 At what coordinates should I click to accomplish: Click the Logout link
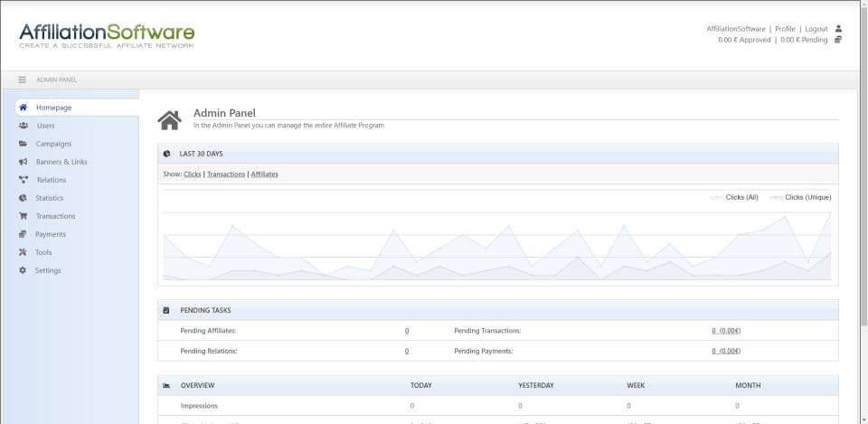tap(816, 29)
